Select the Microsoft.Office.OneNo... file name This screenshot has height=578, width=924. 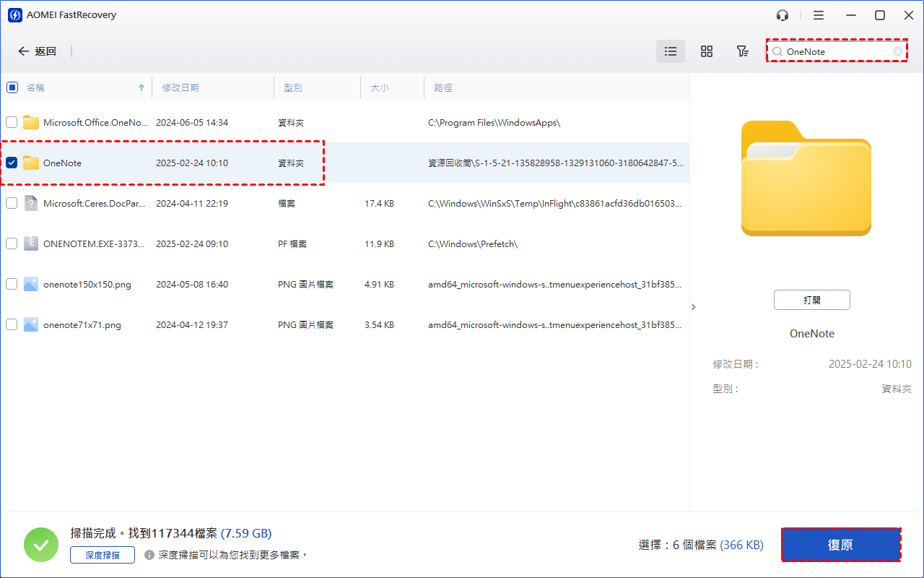tap(95, 122)
